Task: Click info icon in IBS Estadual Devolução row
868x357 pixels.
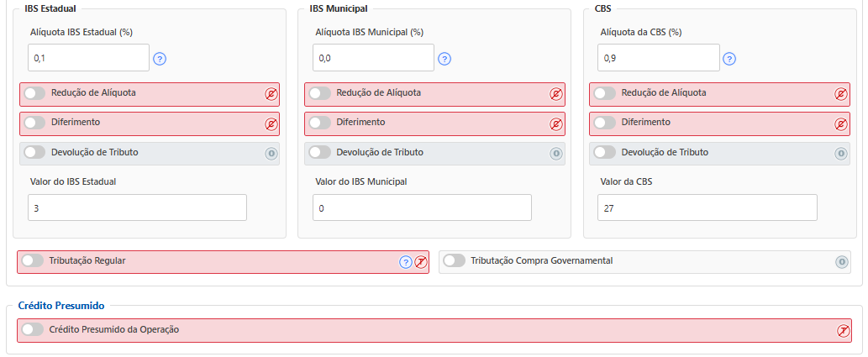Action: [x=271, y=154]
